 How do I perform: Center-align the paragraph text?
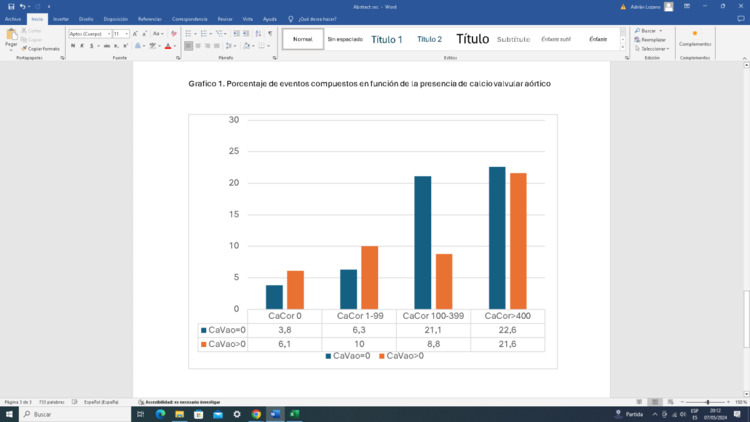[198, 45]
